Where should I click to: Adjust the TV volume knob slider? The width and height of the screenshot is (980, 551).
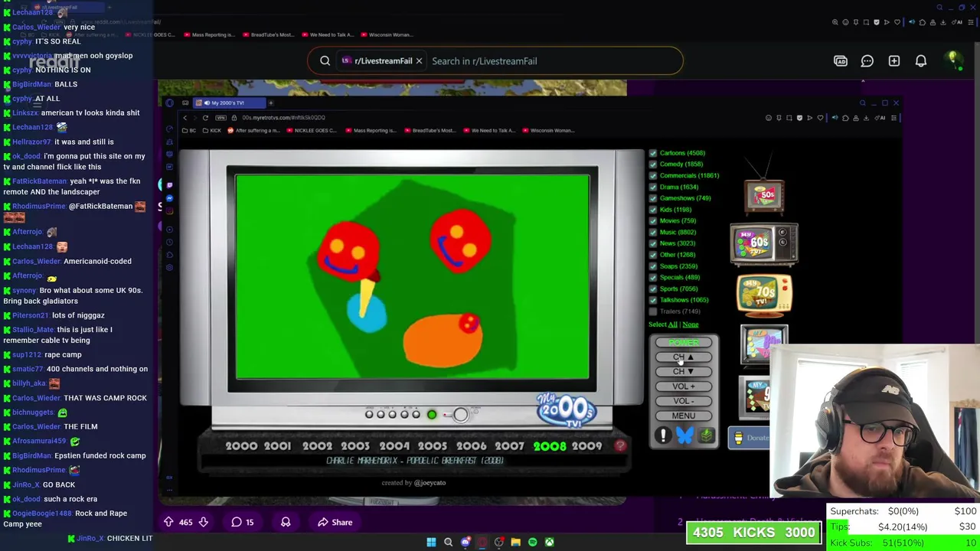click(459, 414)
